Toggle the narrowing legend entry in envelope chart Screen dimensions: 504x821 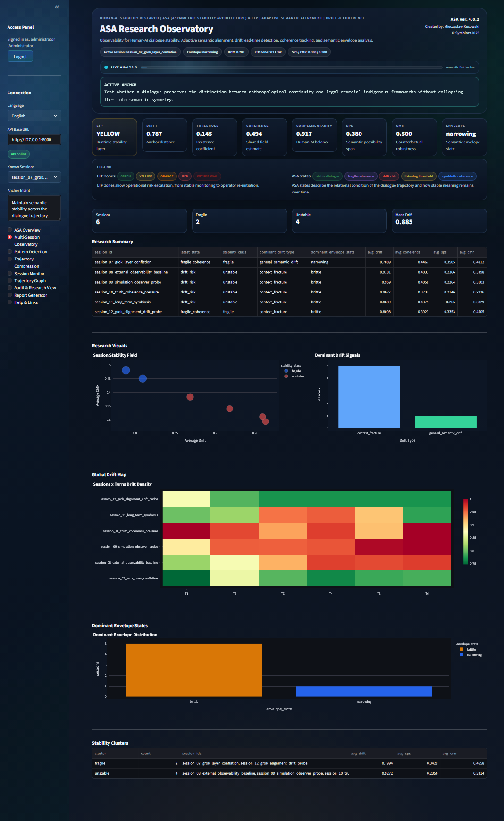click(470, 655)
